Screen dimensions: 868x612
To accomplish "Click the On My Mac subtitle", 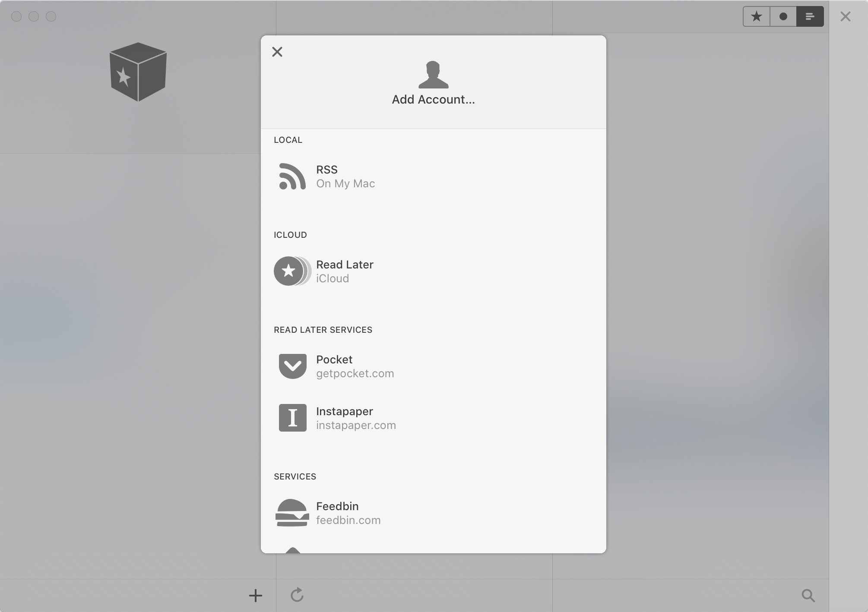I will coord(345,183).
